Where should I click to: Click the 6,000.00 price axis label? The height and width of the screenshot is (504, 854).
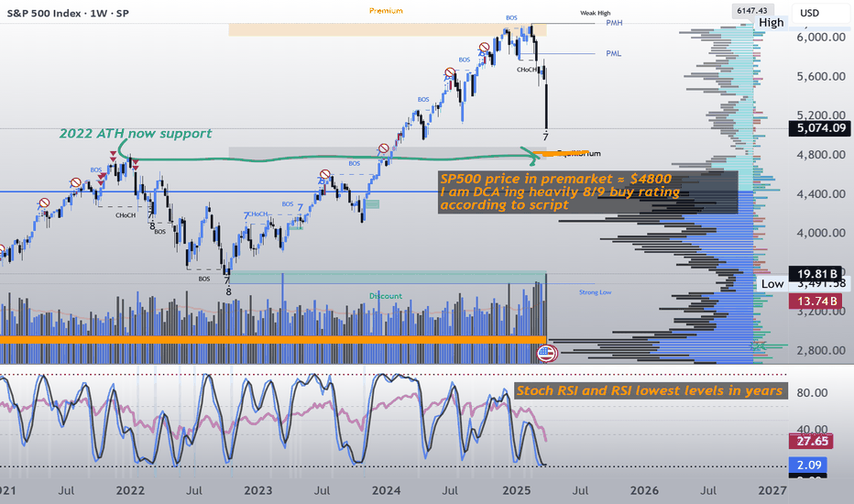(x=821, y=37)
